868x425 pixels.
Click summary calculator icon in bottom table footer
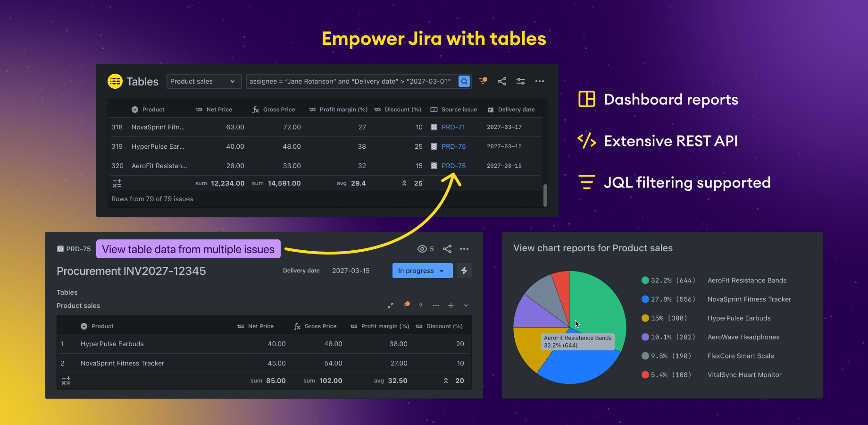[66, 381]
